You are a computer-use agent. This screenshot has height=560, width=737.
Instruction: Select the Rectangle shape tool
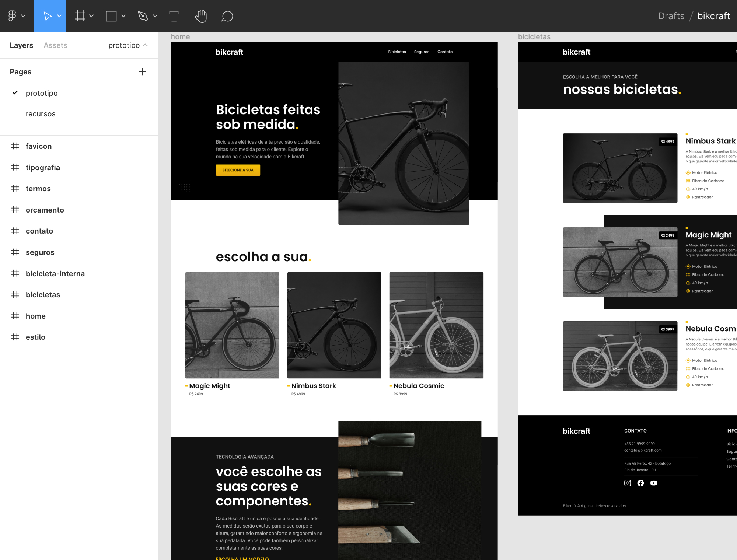[x=111, y=16]
